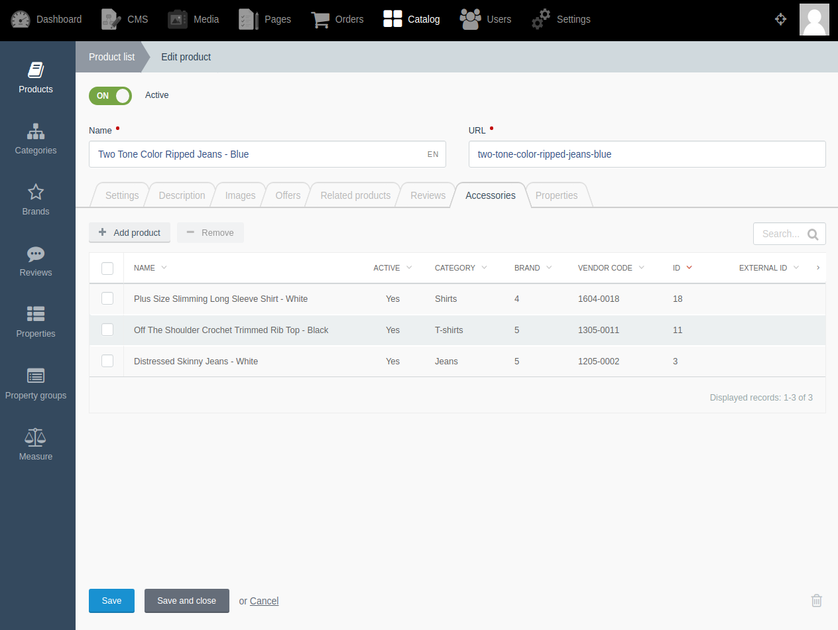
Task: Click 'Distressed Skinny Jeans - White' name cell
Action: [196, 361]
